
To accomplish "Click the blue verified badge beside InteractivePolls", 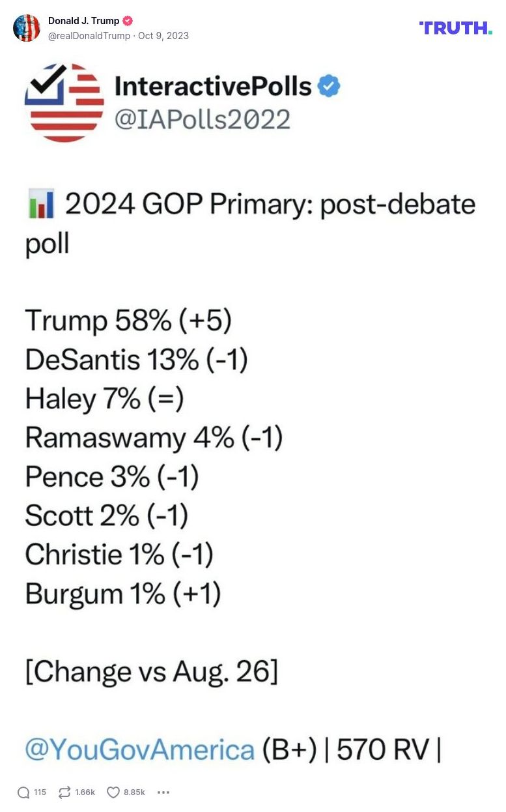I will tap(329, 86).
